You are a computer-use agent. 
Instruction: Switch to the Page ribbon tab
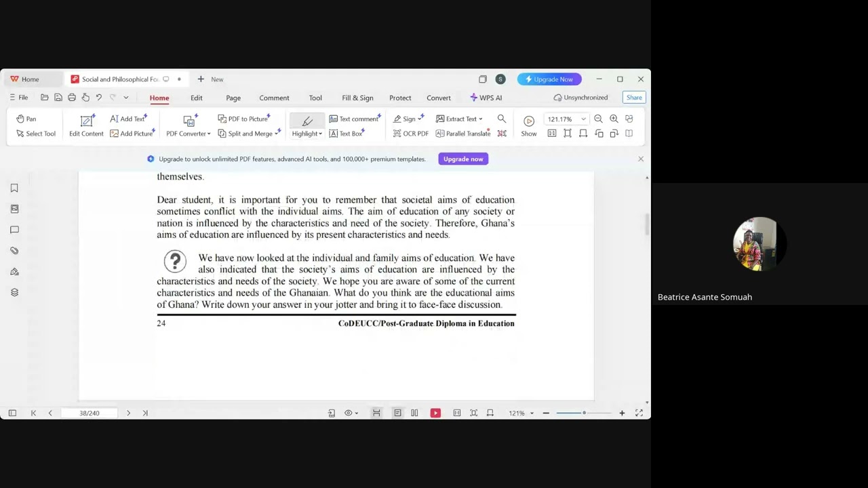point(233,98)
